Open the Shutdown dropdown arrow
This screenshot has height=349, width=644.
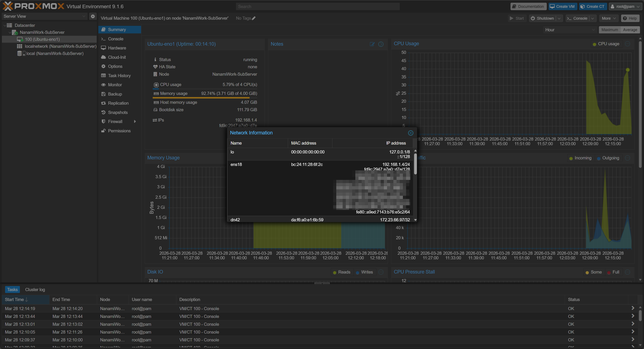(x=559, y=18)
